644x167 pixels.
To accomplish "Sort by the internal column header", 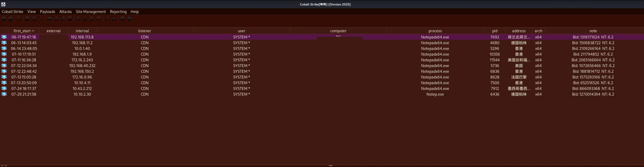I will click(x=82, y=31).
